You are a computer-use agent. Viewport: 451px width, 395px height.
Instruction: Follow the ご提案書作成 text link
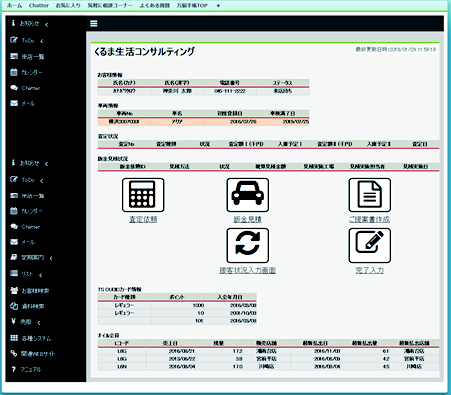tap(369, 219)
